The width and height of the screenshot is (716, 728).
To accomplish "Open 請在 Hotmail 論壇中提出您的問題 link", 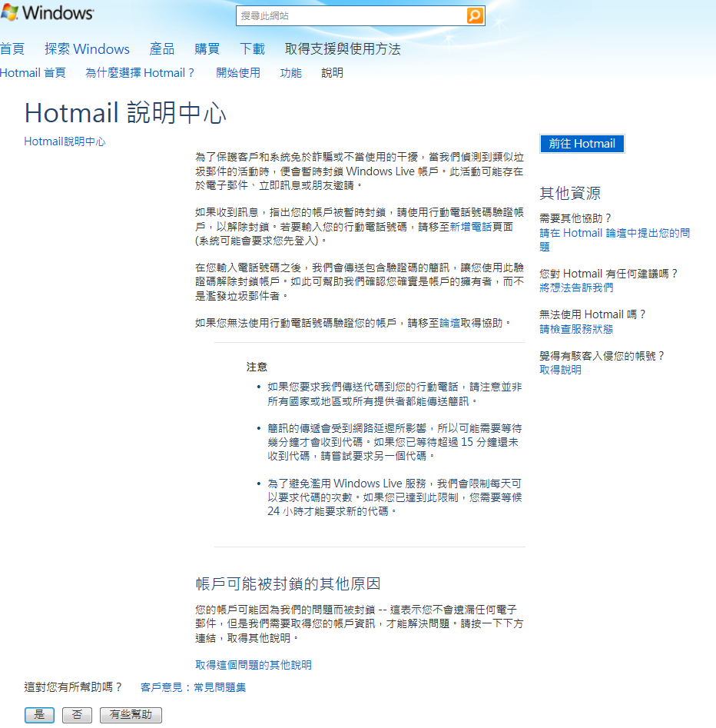I will coord(615,240).
